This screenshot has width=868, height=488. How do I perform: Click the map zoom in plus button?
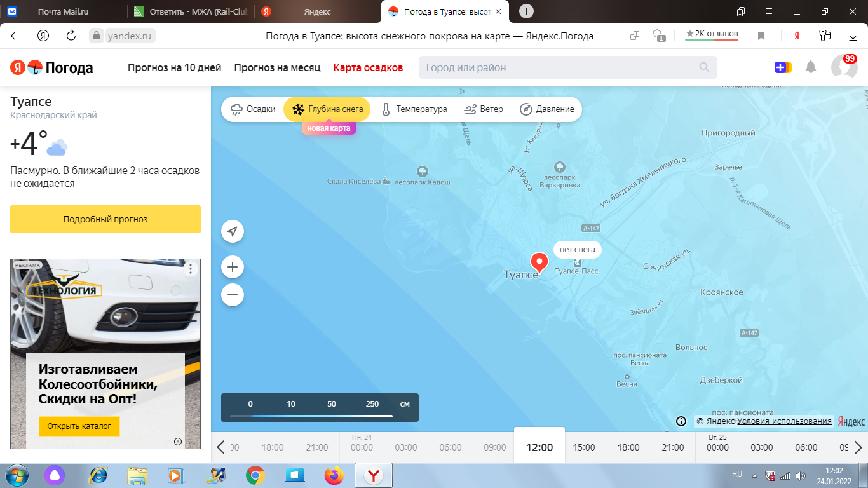[233, 267]
